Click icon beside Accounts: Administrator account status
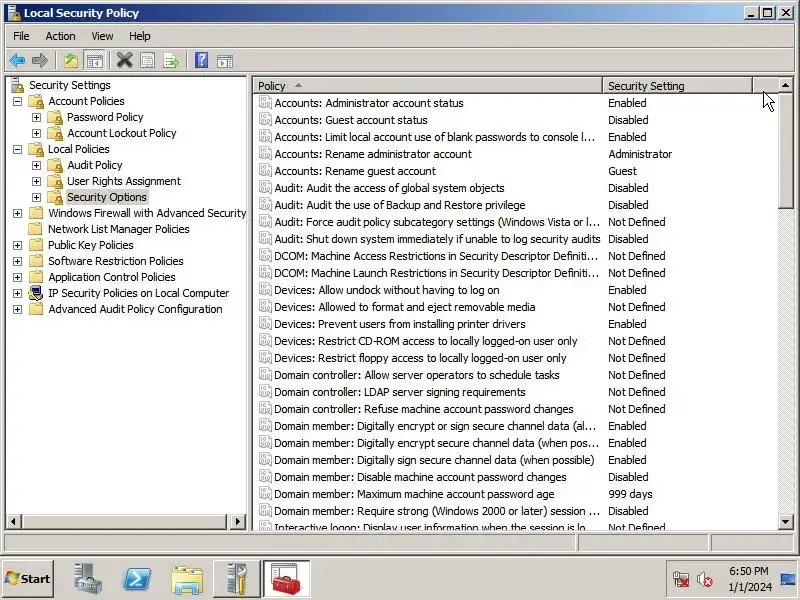The height and width of the screenshot is (600, 800). point(265,103)
